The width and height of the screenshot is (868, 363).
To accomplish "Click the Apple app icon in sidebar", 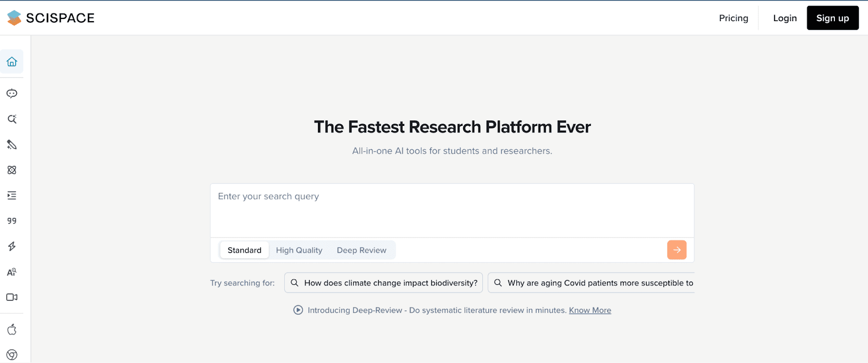I will point(12,329).
